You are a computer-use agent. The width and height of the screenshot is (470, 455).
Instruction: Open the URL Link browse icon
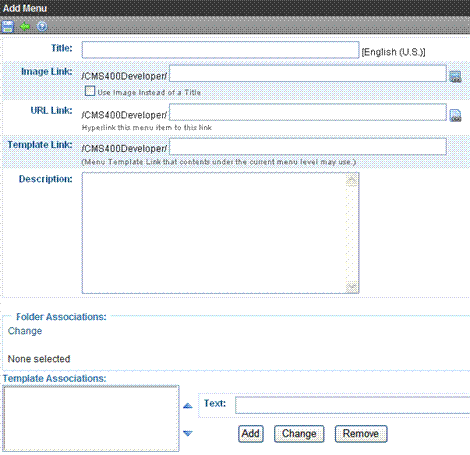tap(455, 115)
